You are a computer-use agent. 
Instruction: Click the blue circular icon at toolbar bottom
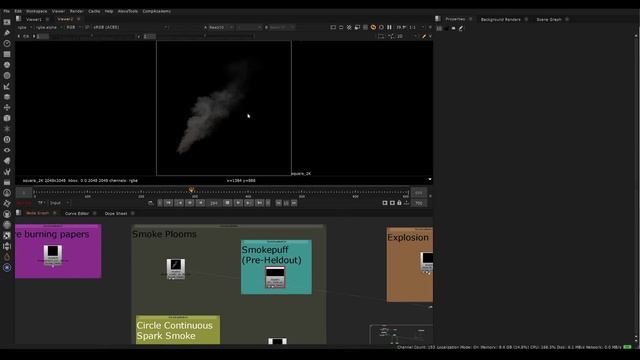(x=7, y=267)
